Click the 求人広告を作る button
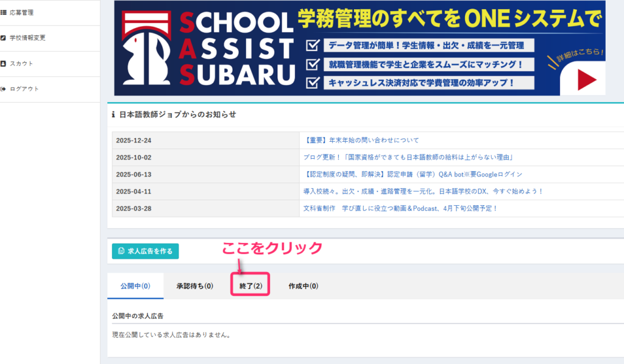Screen dimensions: 624x364 [x=146, y=251]
